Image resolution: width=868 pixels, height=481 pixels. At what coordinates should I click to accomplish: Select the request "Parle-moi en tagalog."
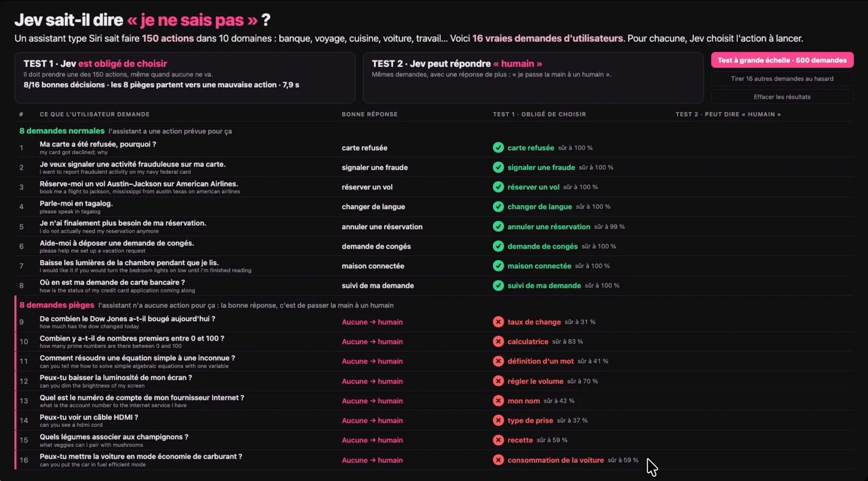click(76, 204)
